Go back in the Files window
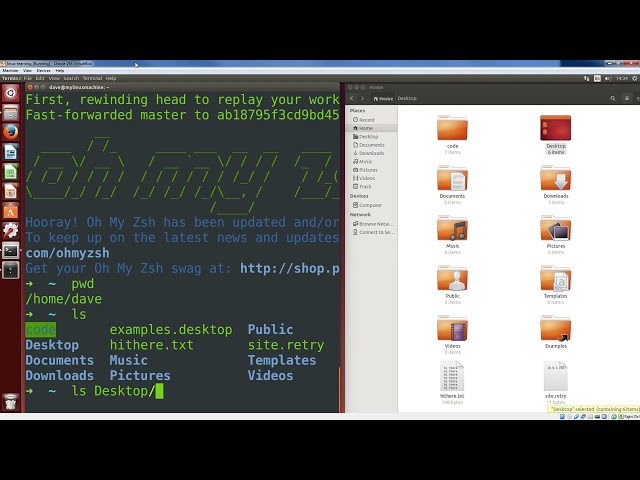This screenshot has height=480, width=640. [x=352, y=98]
